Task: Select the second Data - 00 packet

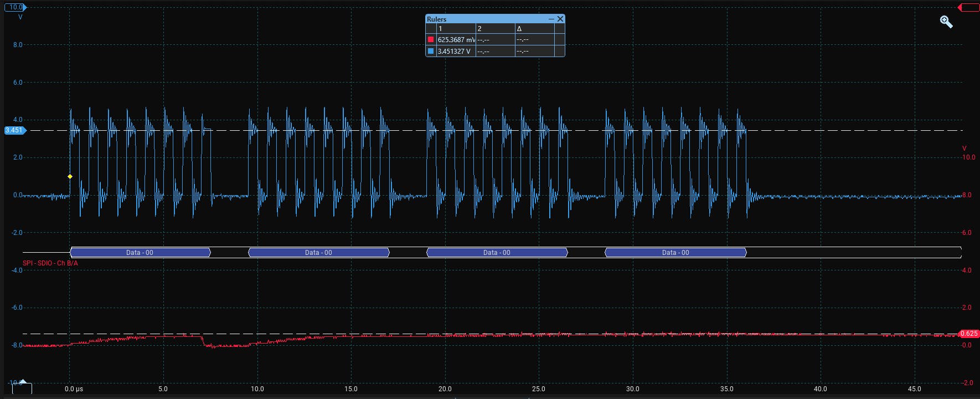Action: [318, 253]
